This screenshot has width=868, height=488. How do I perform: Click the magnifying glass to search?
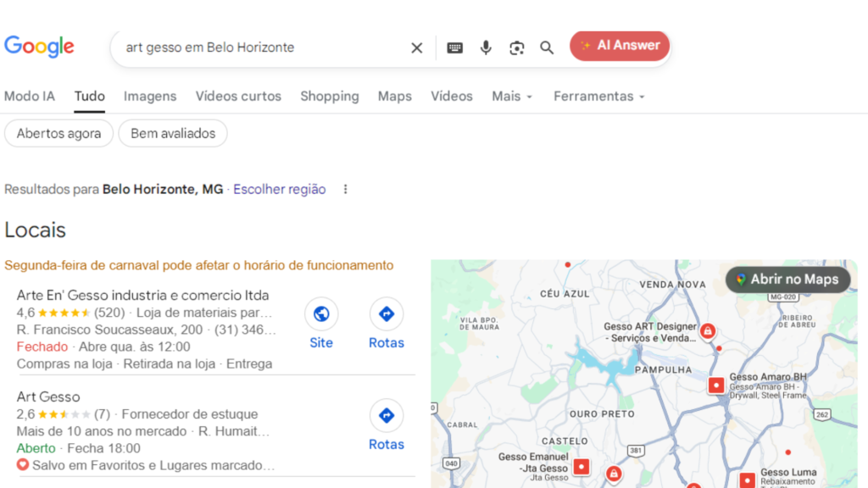[x=547, y=47]
